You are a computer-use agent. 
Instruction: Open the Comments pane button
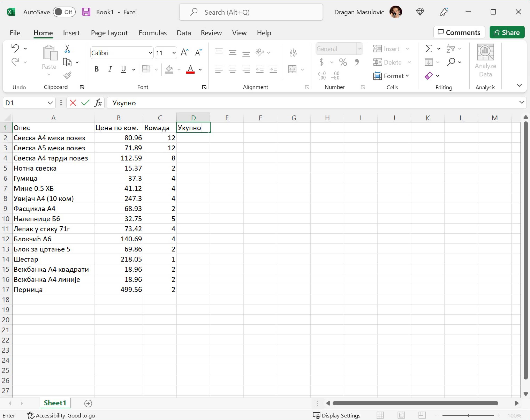click(x=459, y=32)
